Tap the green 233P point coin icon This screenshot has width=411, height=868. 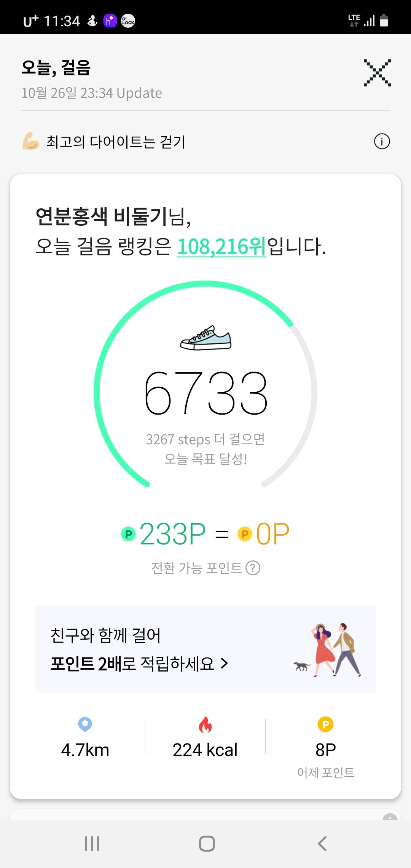(x=129, y=534)
